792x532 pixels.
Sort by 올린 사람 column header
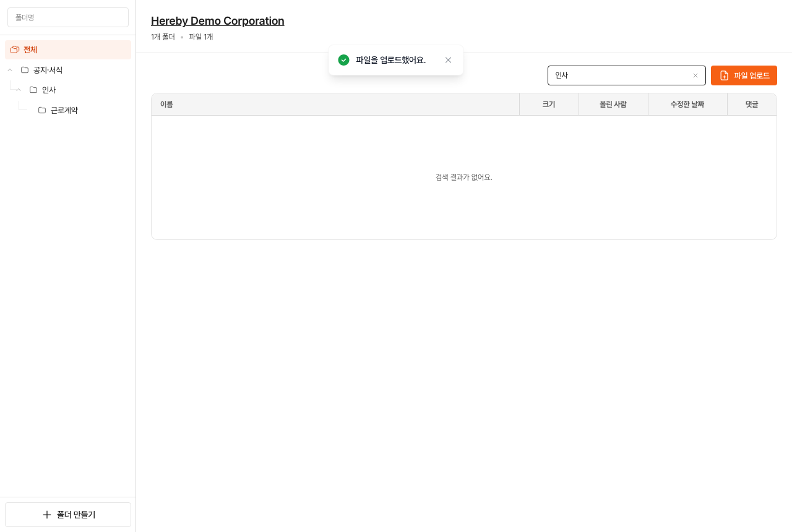coord(613,105)
